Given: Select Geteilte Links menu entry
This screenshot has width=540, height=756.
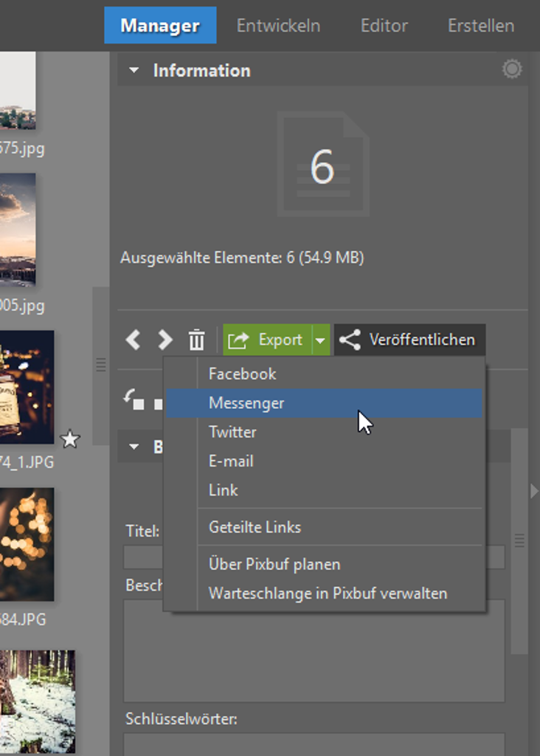Looking at the screenshot, I should pyautogui.click(x=255, y=527).
